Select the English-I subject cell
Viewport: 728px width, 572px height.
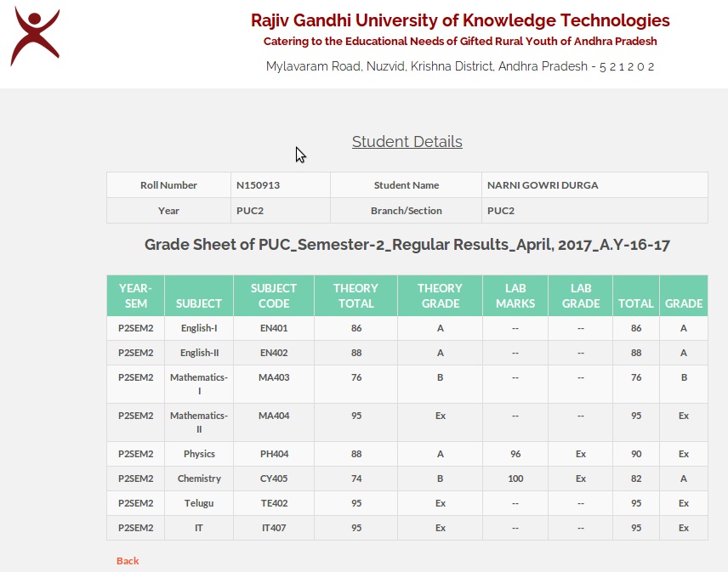(199, 328)
